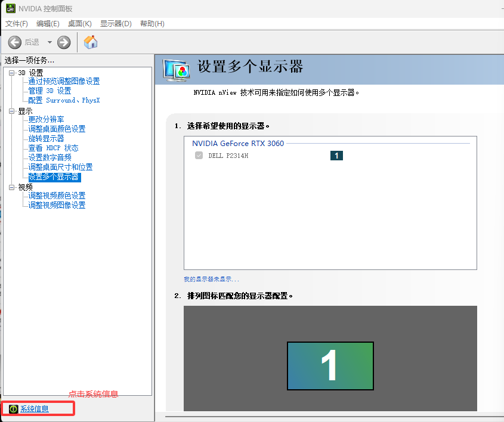Image resolution: width=504 pixels, height=422 pixels.
Task: Click the system information icon at bottom left
Action: (13, 409)
